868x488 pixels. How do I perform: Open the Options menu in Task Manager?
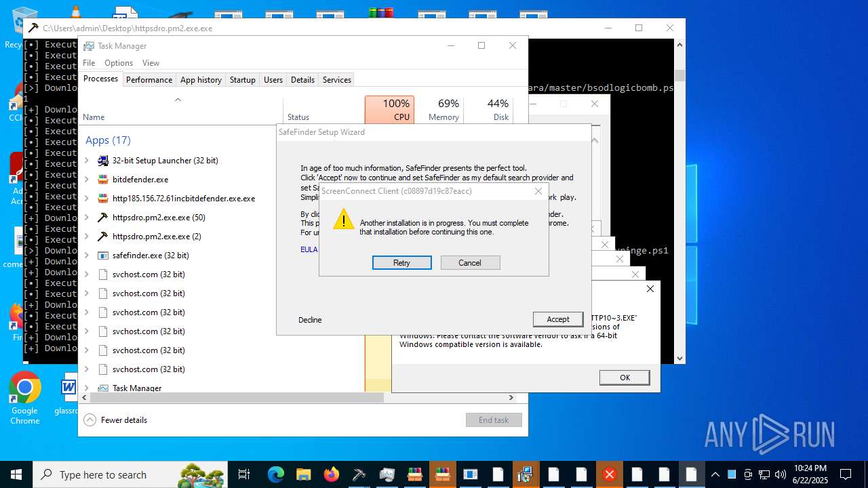pos(119,63)
